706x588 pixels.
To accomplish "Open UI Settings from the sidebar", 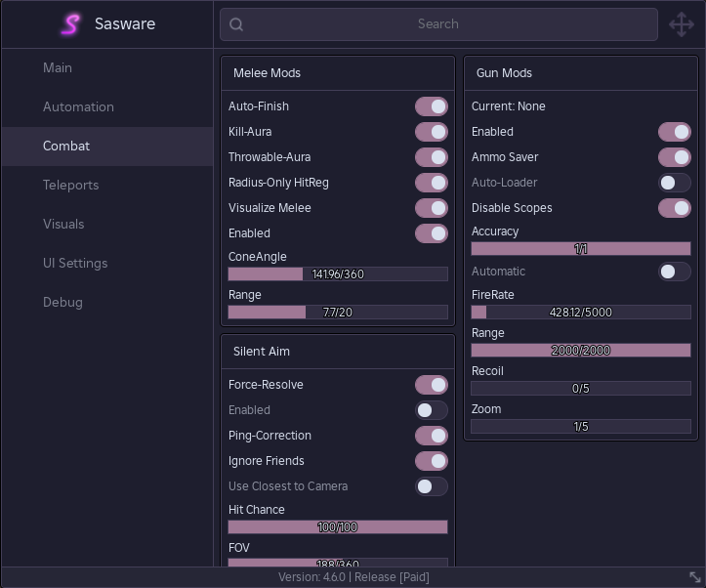I will click(75, 263).
